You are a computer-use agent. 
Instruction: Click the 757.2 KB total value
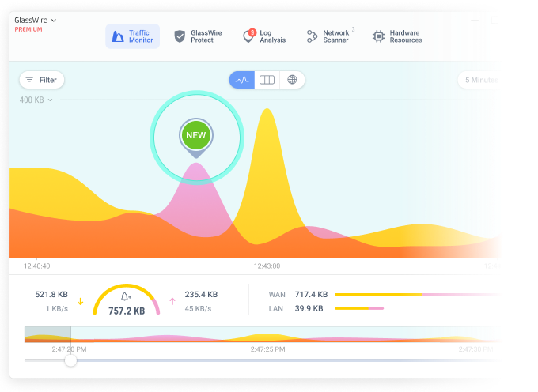[127, 311]
